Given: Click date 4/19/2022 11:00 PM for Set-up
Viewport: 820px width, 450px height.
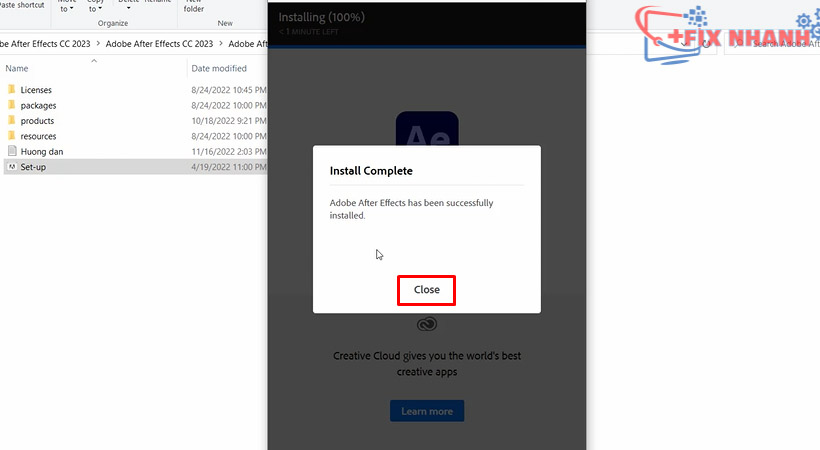Looking at the screenshot, I should pyautogui.click(x=229, y=167).
